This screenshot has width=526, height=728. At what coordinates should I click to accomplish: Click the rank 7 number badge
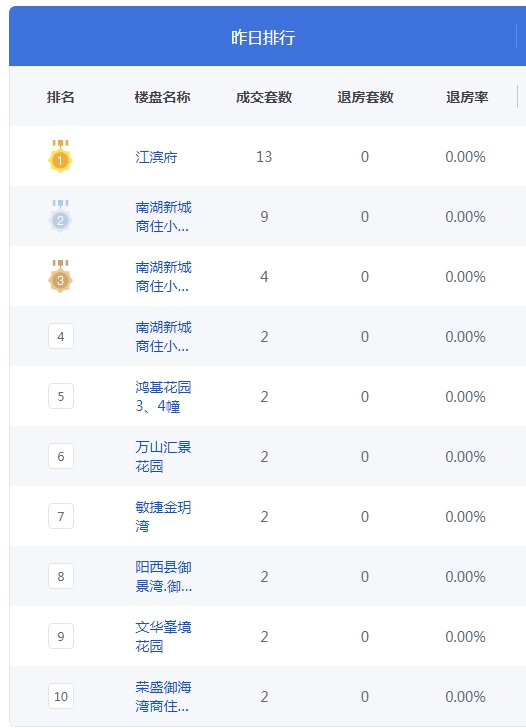point(61,516)
